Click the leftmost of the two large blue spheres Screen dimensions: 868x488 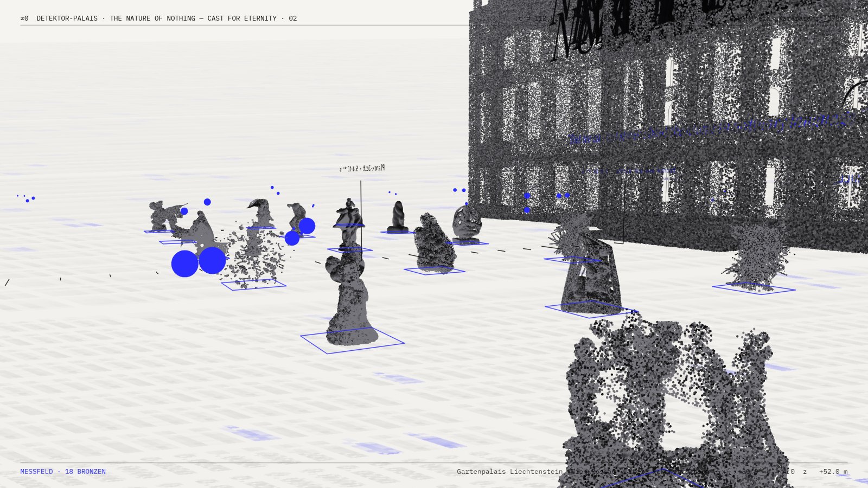coord(184,264)
